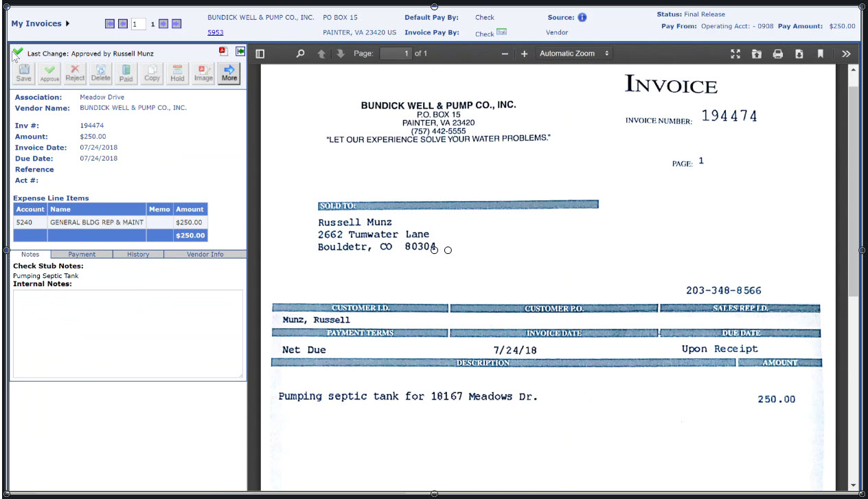Click inside the Internal Notes text box

click(x=128, y=333)
